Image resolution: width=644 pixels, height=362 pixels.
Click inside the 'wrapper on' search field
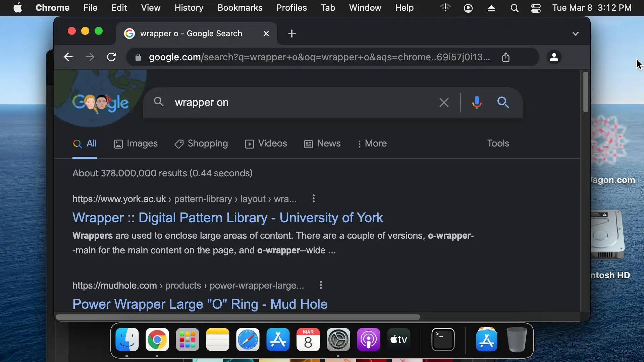(295, 103)
